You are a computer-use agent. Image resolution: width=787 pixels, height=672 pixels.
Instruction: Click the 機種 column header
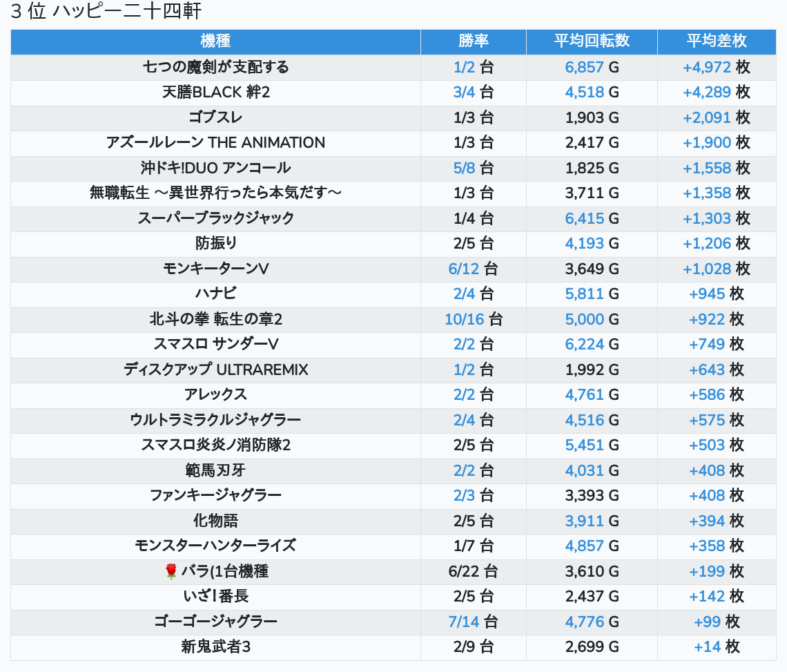215,41
